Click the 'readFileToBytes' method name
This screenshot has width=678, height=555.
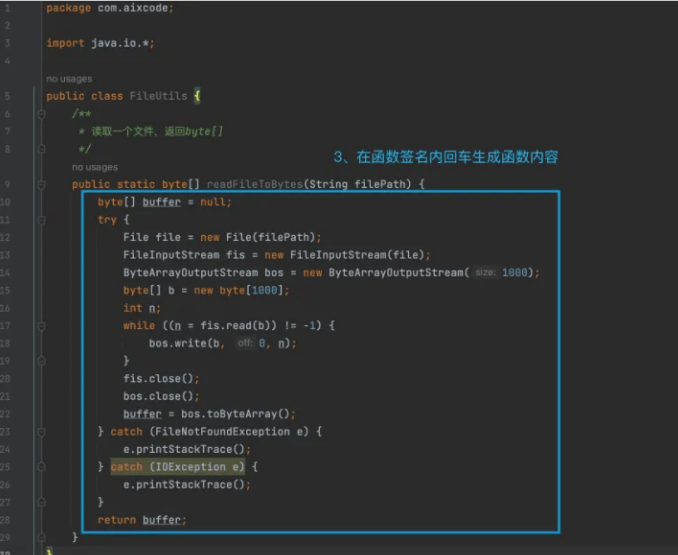[x=255, y=185]
